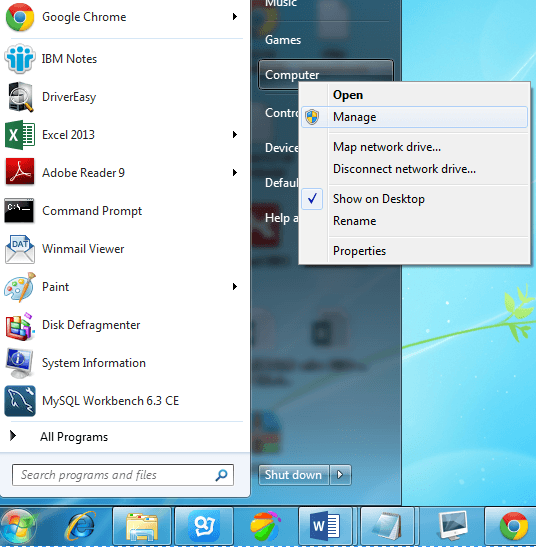Viewport: 536px width, 547px height.
Task: Expand Paint jump list arrow
Action: (235, 287)
